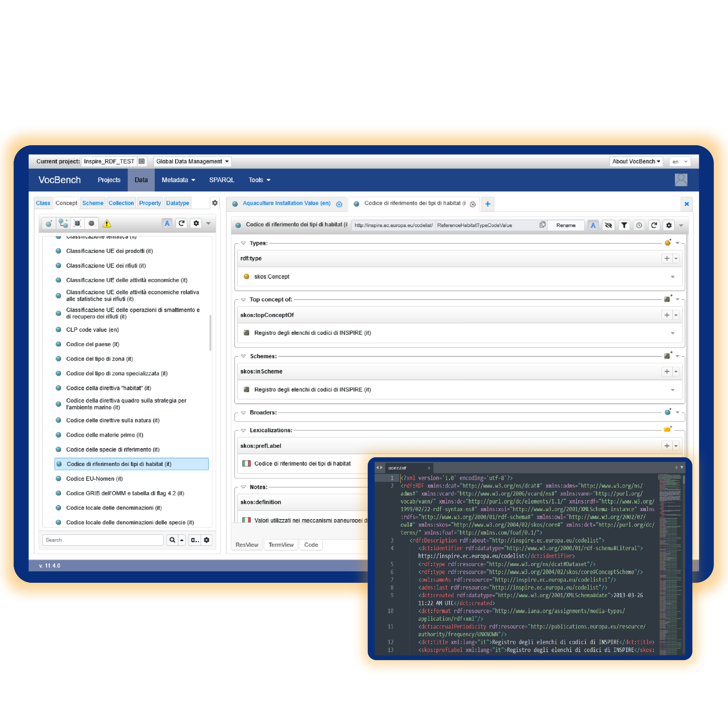
Task: Click the create new concept icon
Action: 49,223
